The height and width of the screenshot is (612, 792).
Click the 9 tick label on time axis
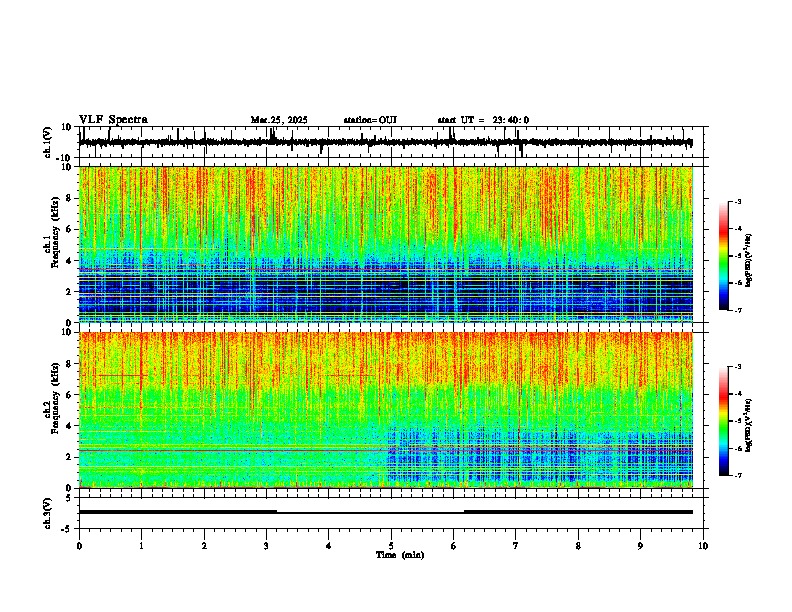coord(640,546)
